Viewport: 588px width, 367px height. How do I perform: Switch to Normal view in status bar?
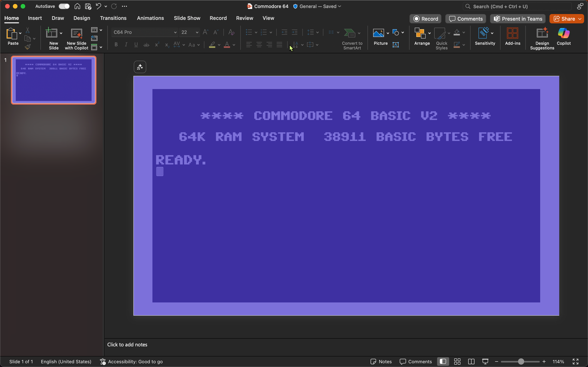coord(443,362)
